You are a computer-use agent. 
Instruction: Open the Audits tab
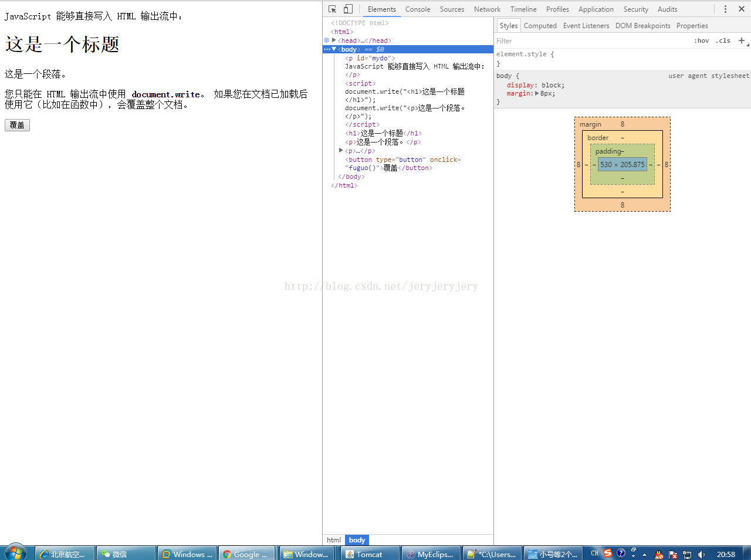(667, 9)
